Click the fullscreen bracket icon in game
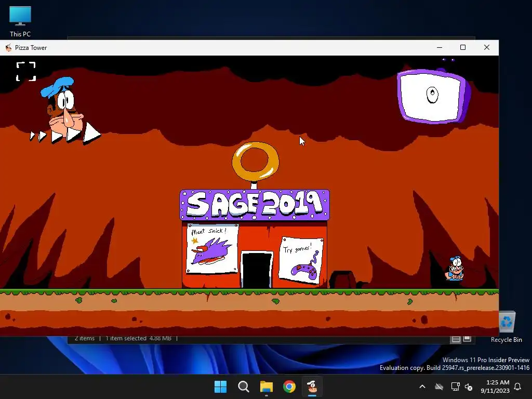The height and width of the screenshot is (399, 532). tap(26, 71)
